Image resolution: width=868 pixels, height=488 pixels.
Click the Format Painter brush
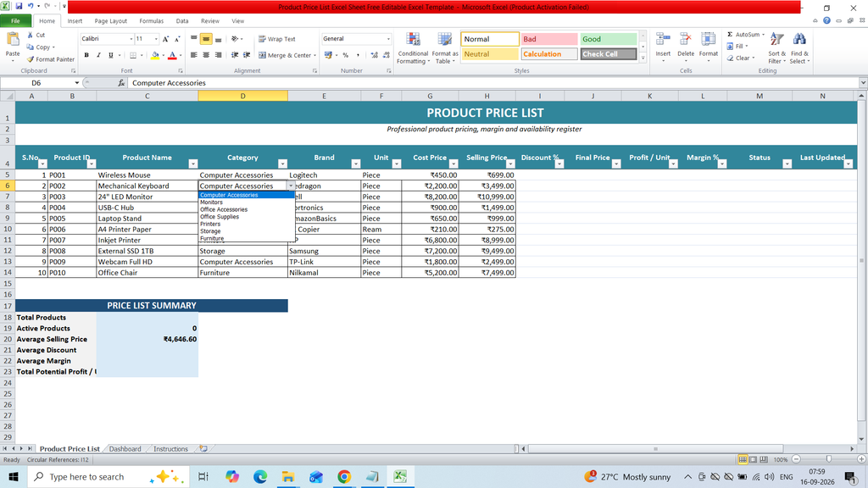point(31,59)
